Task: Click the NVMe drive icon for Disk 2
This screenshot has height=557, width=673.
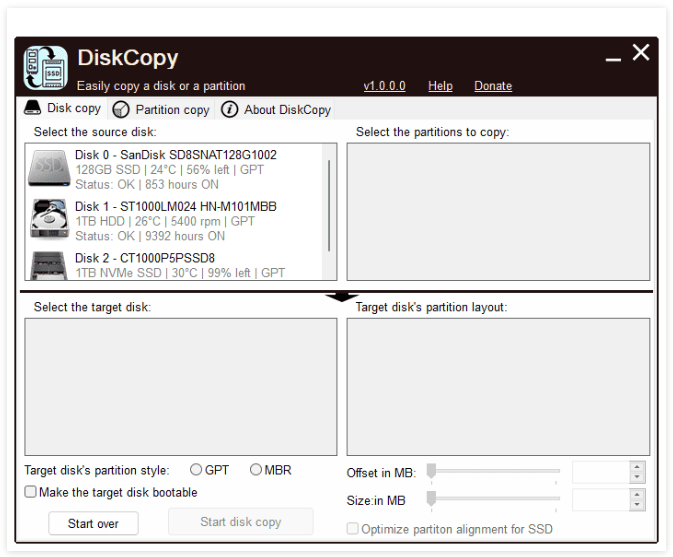Action: (49, 266)
